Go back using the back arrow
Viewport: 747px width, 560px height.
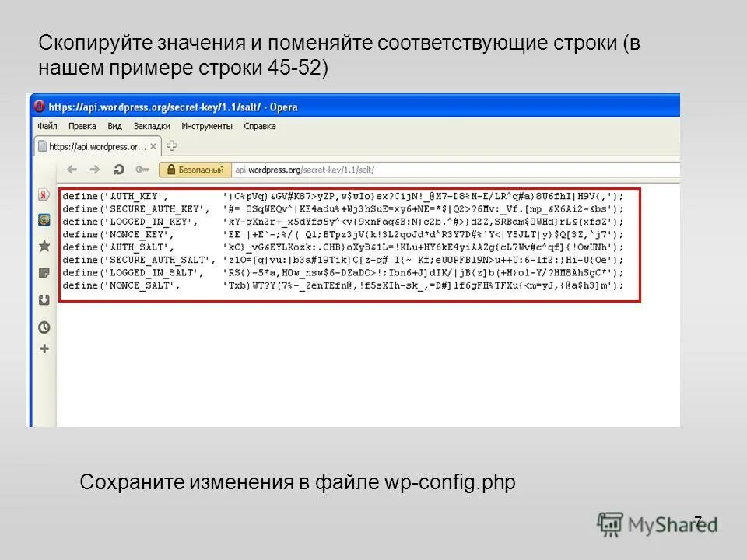(x=72, y=168)
